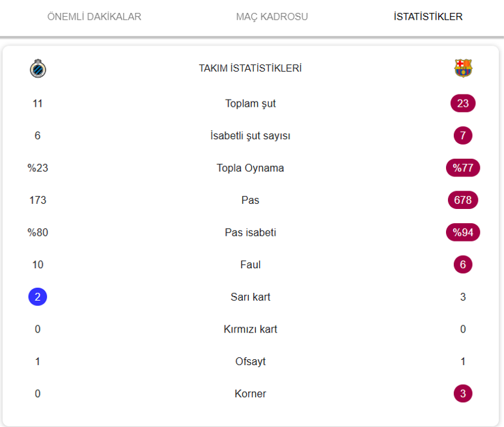Select the İSTATİSTİKLER tab
This screenshot has width=504, height=427.
428,17
